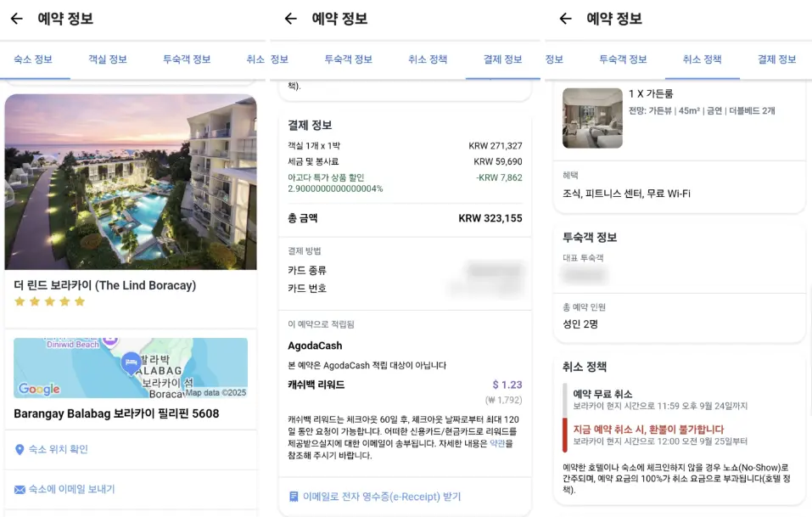Click hotel name 더 린드 보라카이 (The Lind Boracay)
Viewport: 812px width, 517px height.
click(104, 285)
